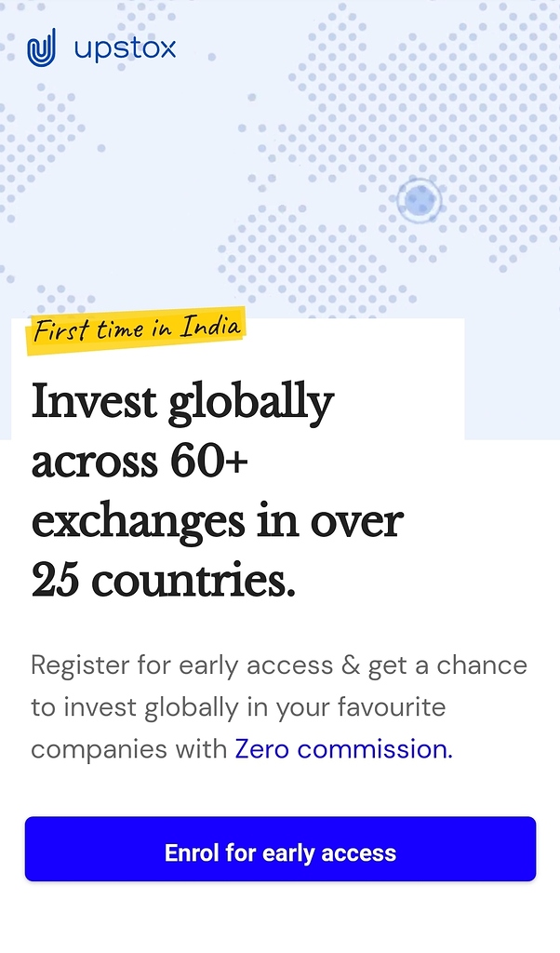Click the 'Invest globally' headline line

(x=182, y=402)
